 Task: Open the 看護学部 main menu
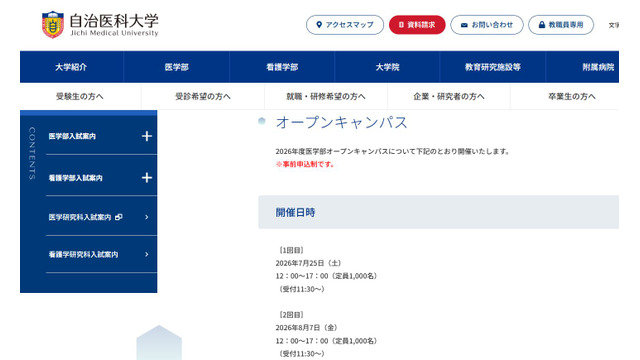click(282, 67)
